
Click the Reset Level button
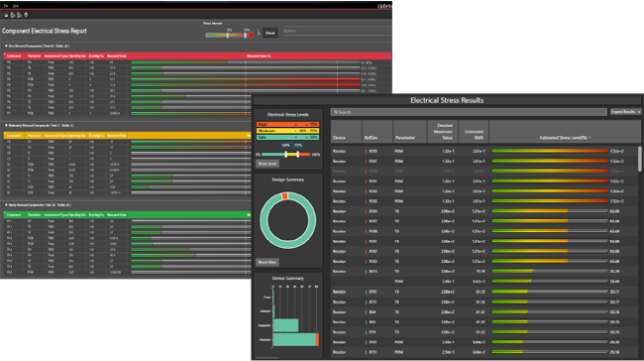coord(268,164)
